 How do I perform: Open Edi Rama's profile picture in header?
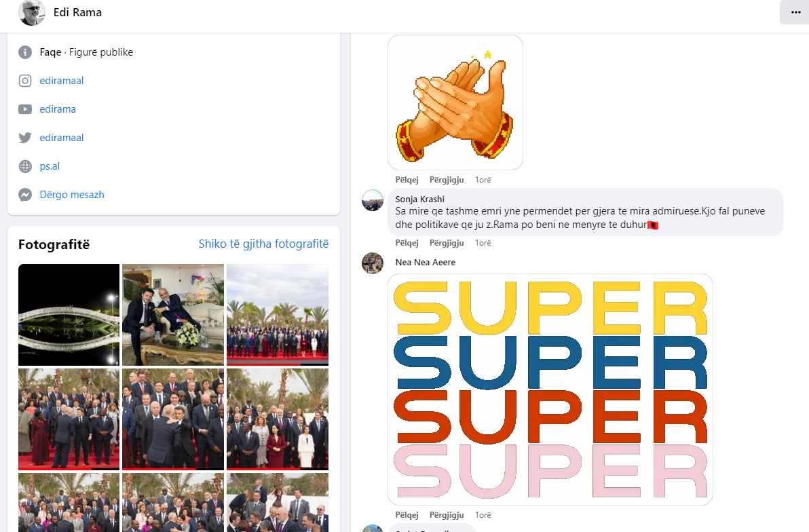[31, 12]
